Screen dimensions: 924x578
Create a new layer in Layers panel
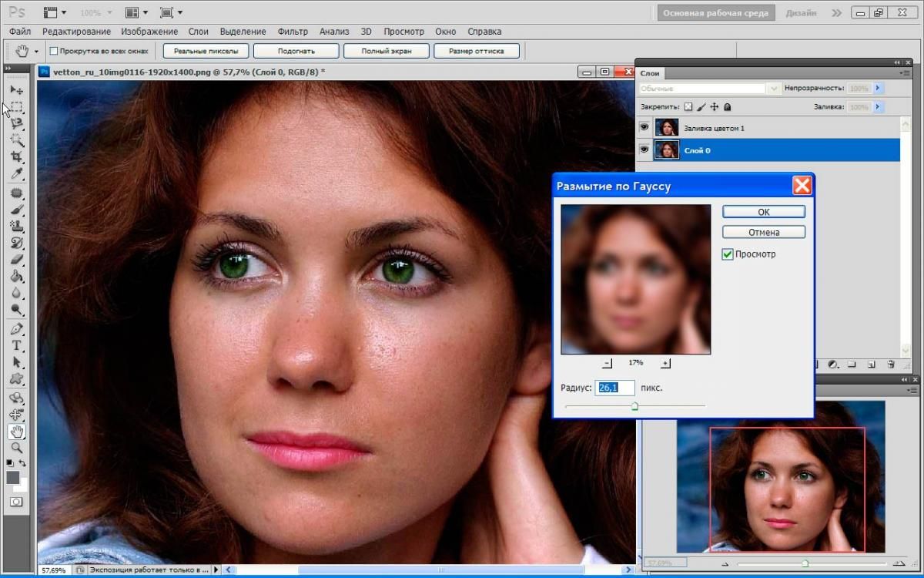(872, 365)
